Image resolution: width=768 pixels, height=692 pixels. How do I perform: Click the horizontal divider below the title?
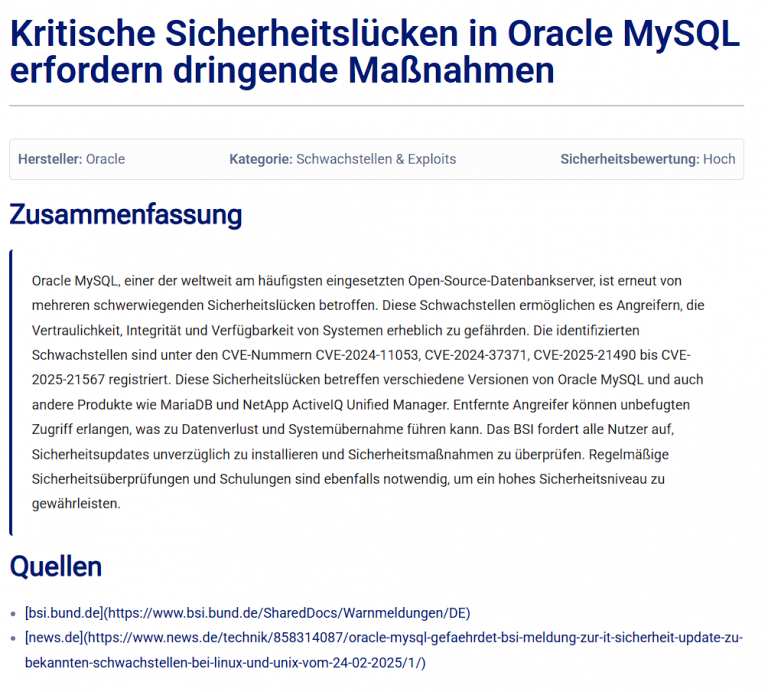(x=376, y=105)
